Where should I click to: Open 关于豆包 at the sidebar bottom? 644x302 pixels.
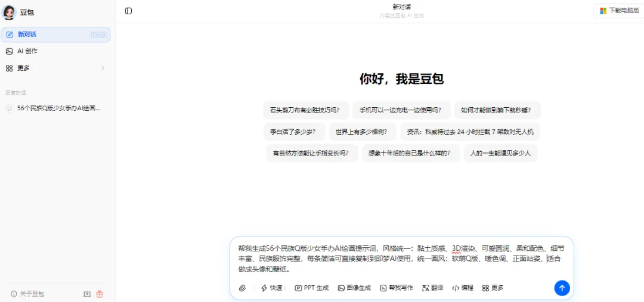pyautogui.click(x=27, y=294)
